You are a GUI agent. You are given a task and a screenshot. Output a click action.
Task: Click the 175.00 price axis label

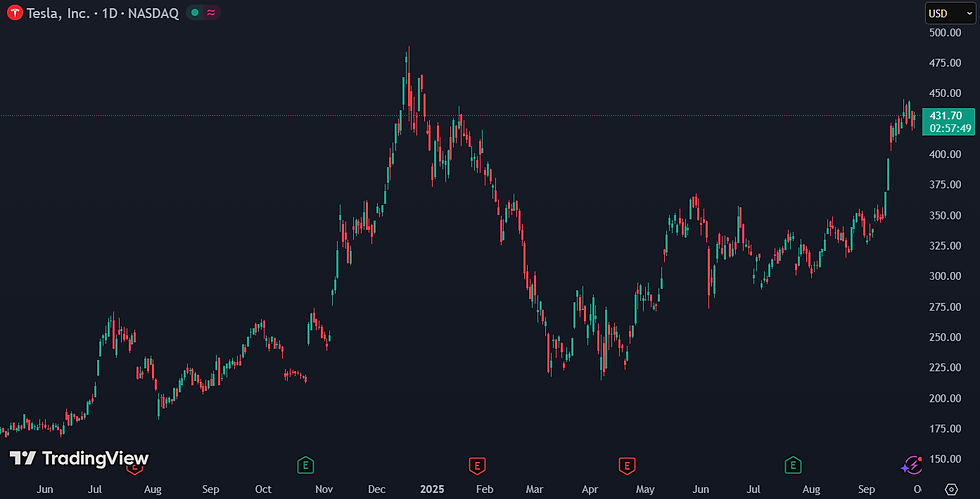point(945,429)
